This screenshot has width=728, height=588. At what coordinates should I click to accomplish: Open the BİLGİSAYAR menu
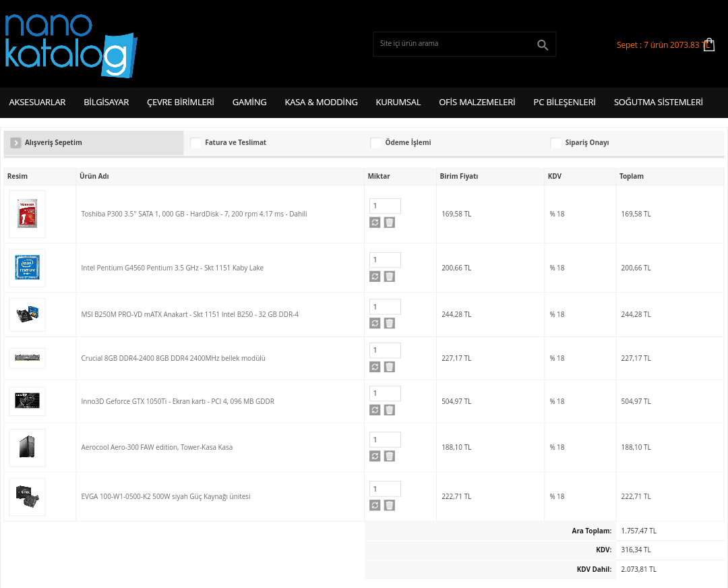[107, 102]
